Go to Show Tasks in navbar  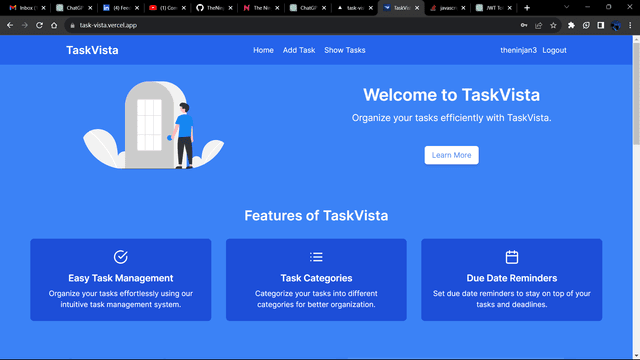click(344, 50)
